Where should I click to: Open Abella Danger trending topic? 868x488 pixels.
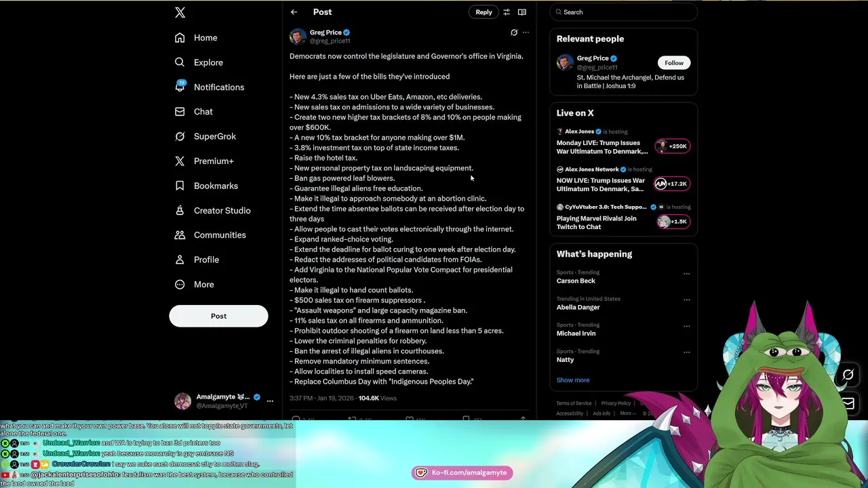578,307
